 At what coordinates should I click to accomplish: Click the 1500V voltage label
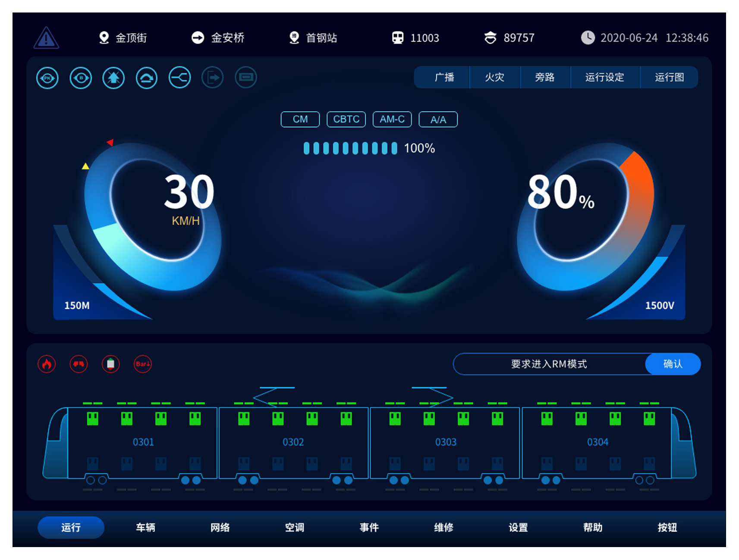(x=660, y=306)
